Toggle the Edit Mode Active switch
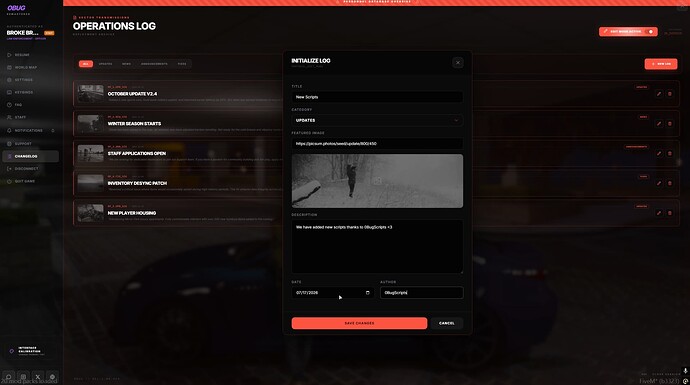690x385 pixels. (x=650, y=32)
